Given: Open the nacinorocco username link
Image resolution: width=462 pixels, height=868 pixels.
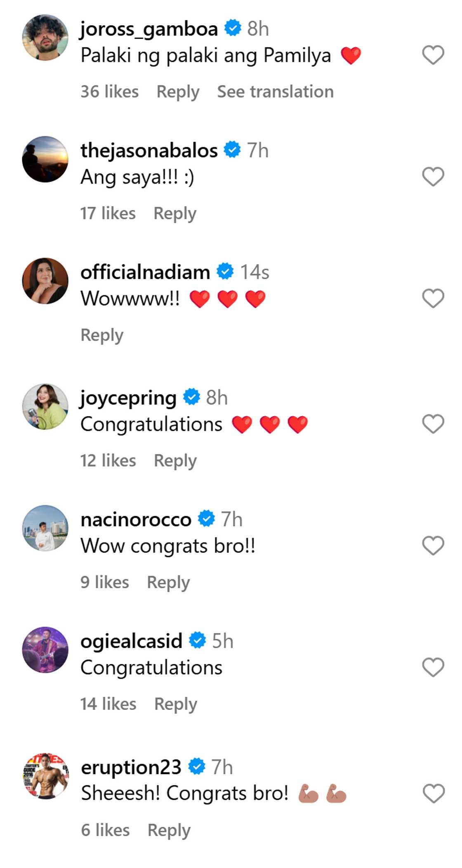Looking at the screenshot, I should click(x=136, y=520).
